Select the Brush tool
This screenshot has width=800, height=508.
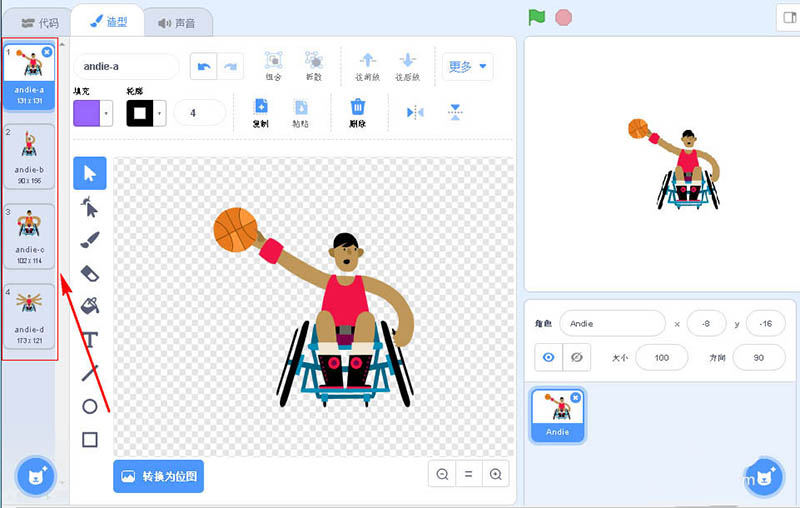(x=90, y=240)
